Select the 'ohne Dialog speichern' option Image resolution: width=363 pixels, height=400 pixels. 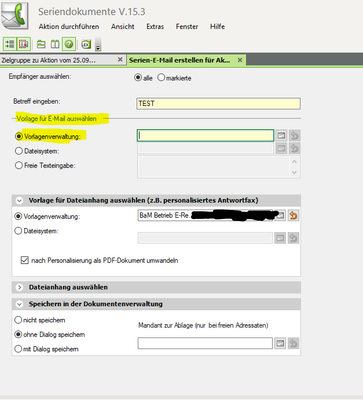(x=18, y=334)
